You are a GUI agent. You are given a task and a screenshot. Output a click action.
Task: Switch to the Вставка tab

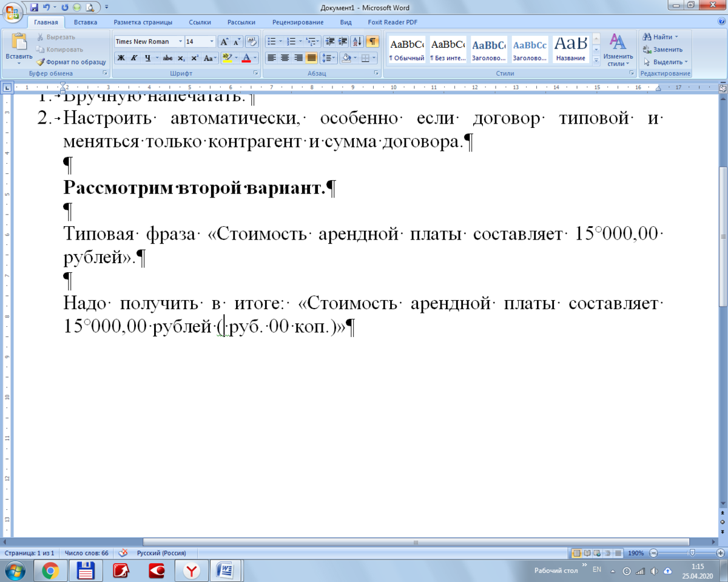(86, 22)
